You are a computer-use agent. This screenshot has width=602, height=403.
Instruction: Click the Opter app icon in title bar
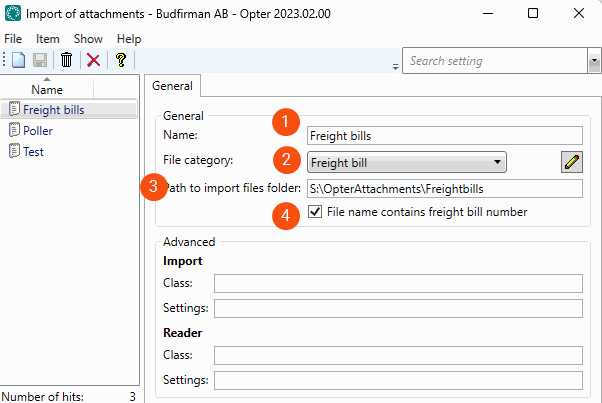(x=14, y=14)
